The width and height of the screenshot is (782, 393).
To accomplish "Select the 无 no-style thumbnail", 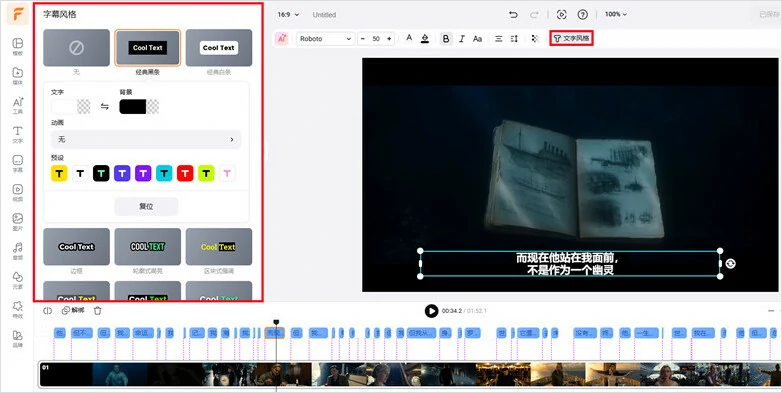I will [76, 48].
